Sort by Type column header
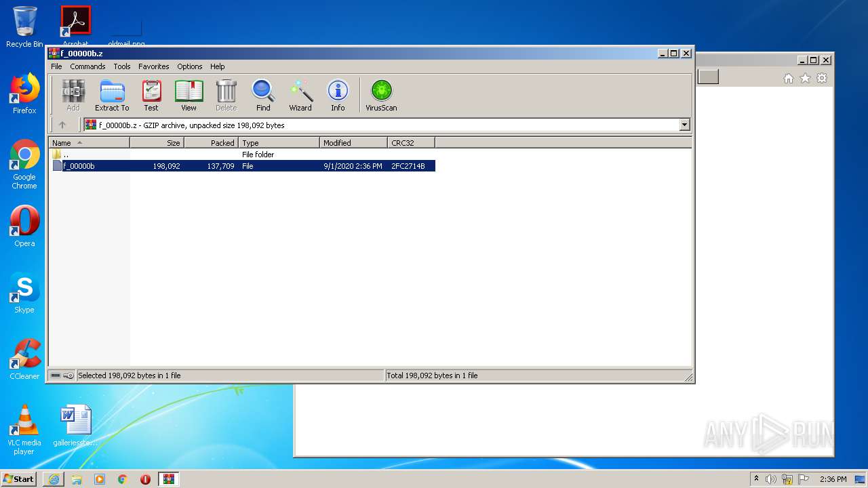Viewport: 868px width, 488px height. 279,142
